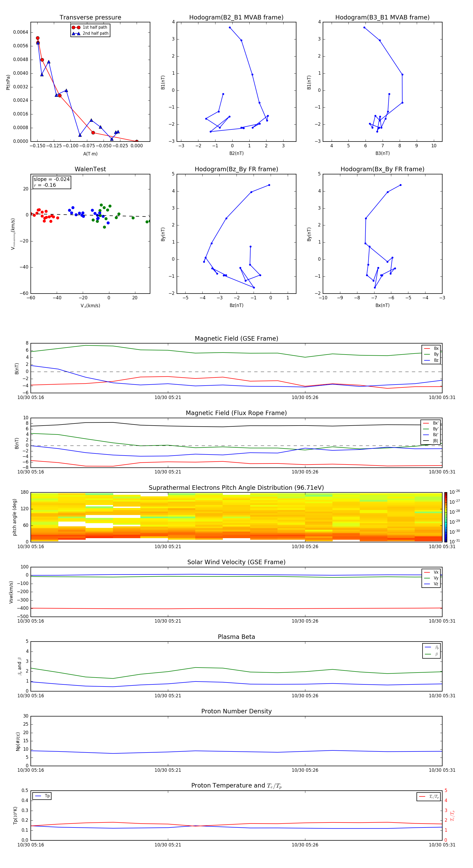The width and height of the screenshot is (473, 868).
Task: Click the Vy legend entry
Action: pos(431,578)
